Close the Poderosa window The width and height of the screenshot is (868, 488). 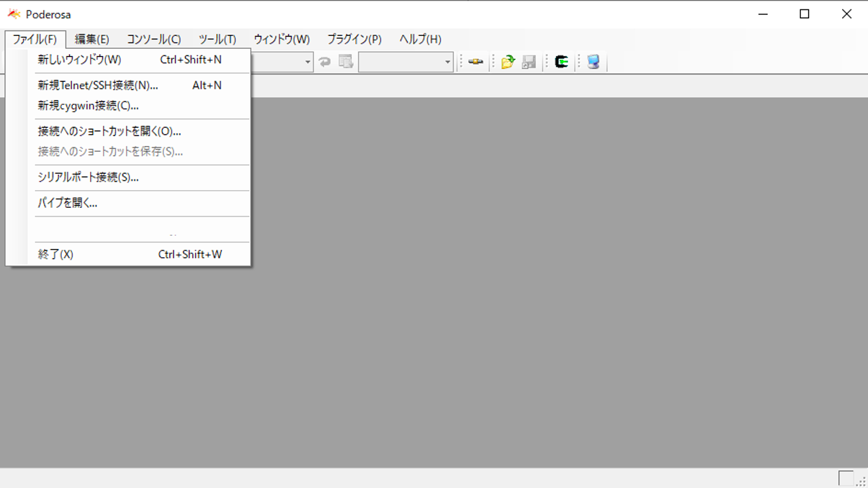(x=846, y=14)
